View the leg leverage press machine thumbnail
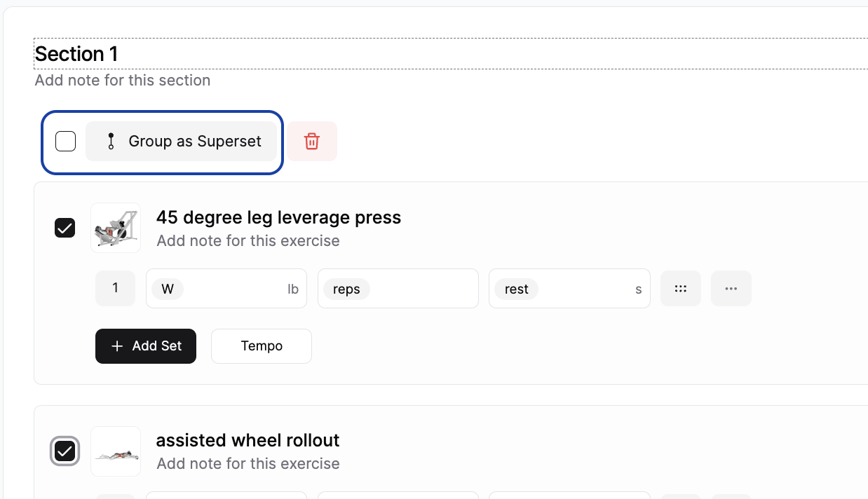868x499 pixels. click(115, 228)
